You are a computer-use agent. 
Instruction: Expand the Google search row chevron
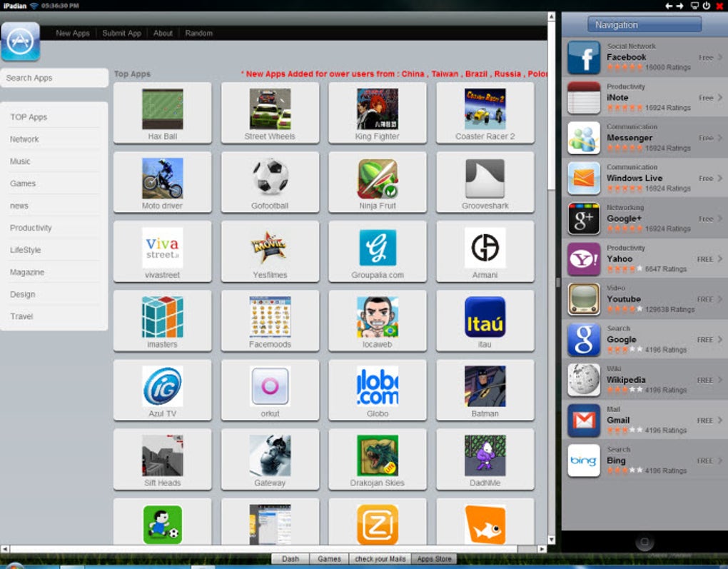pos(720,340)
